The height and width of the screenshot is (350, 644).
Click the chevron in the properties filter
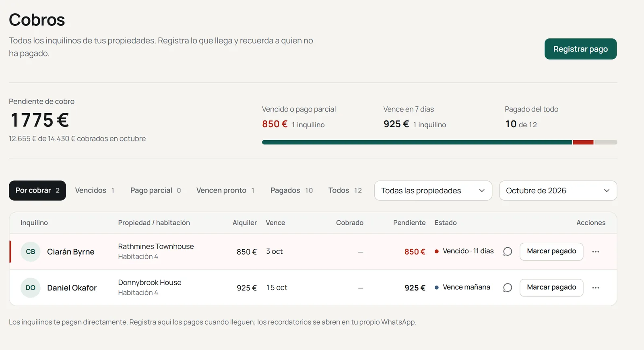482,191
